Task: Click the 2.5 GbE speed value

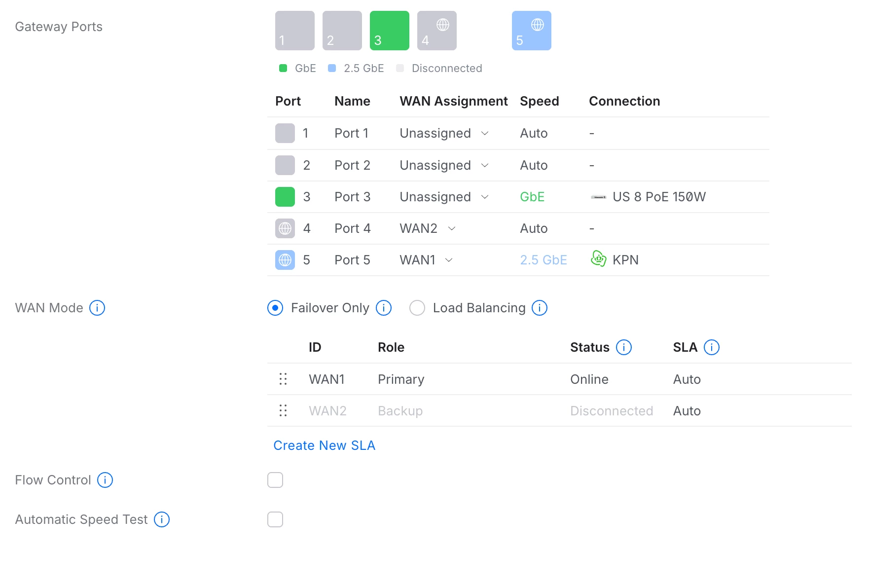Action: coord(543,260)
